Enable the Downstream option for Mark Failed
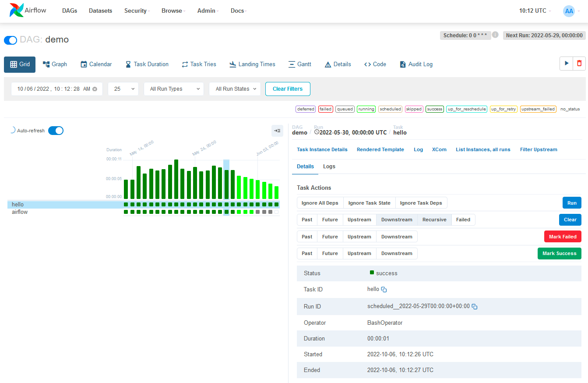This screenshot has height=383, width=588. [396, 236]
